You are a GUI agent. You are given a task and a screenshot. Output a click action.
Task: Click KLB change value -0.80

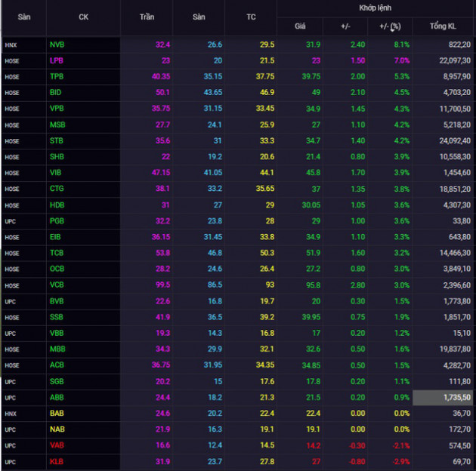[357, 462]
